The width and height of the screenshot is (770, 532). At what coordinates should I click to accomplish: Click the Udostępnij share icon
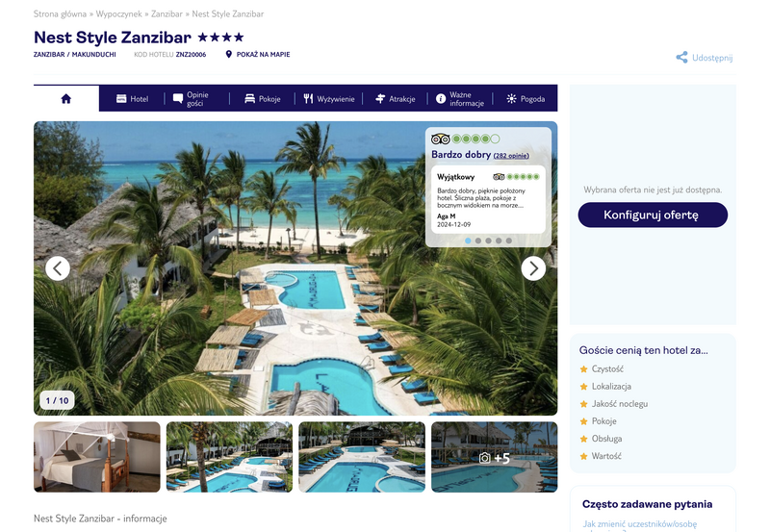click(x=681, y=58)
